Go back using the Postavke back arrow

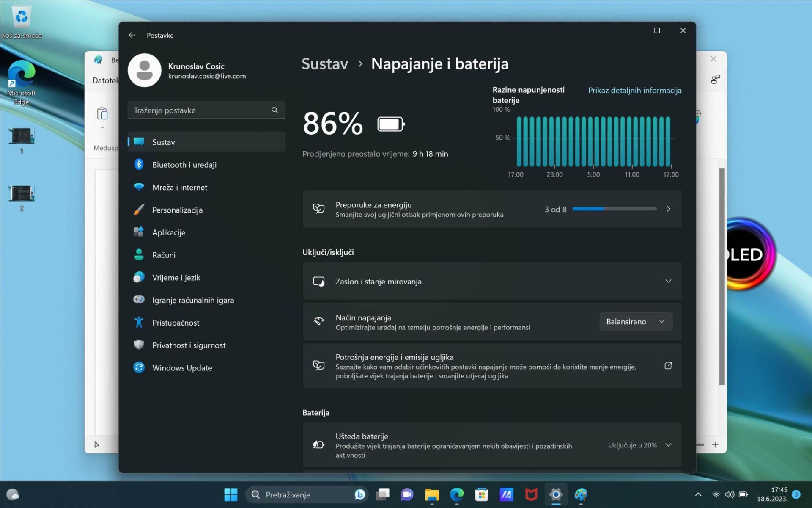(132, 35)
